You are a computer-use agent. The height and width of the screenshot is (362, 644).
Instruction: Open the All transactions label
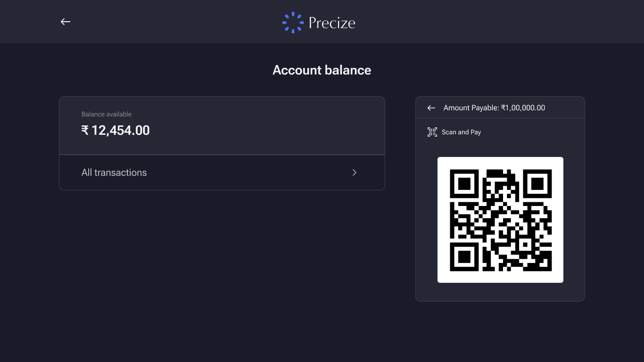(114, 173)
